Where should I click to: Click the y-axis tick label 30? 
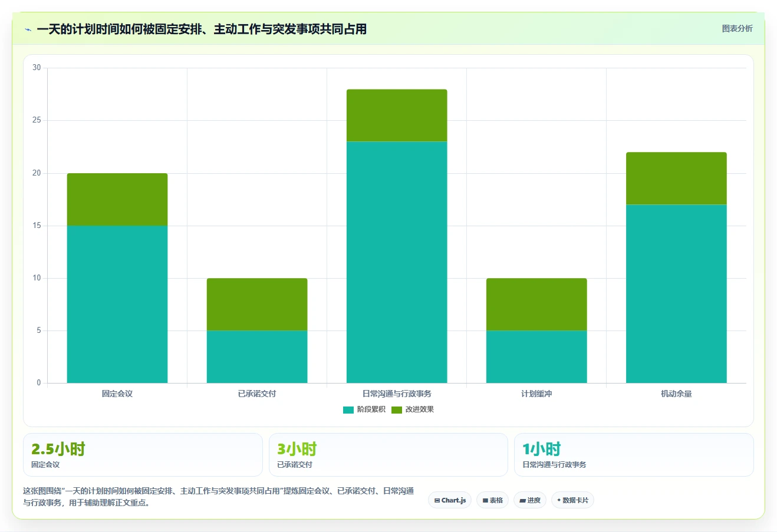37,68
